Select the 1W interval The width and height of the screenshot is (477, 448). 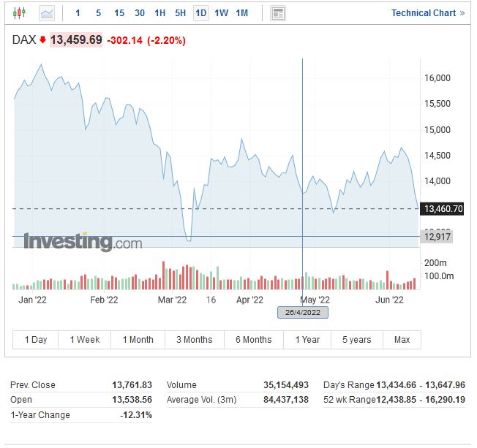(x=221, y=13)
